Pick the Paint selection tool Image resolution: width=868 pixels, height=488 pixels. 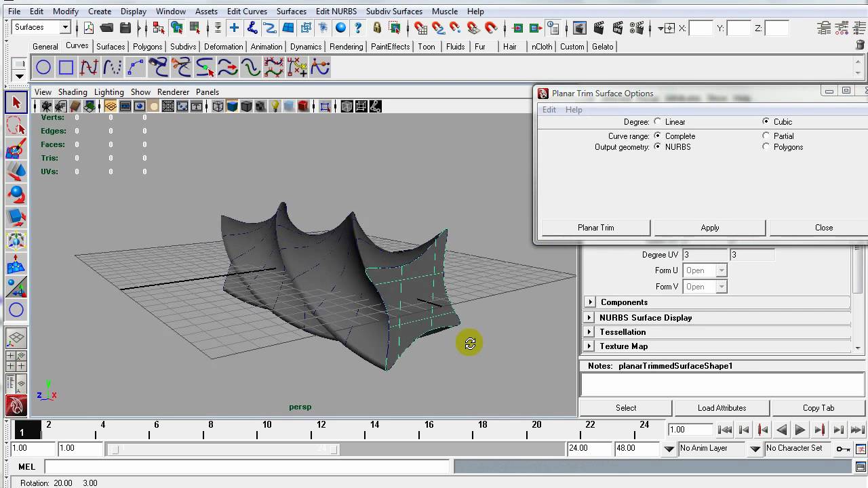pyautogui.click(x=16, y=149)
